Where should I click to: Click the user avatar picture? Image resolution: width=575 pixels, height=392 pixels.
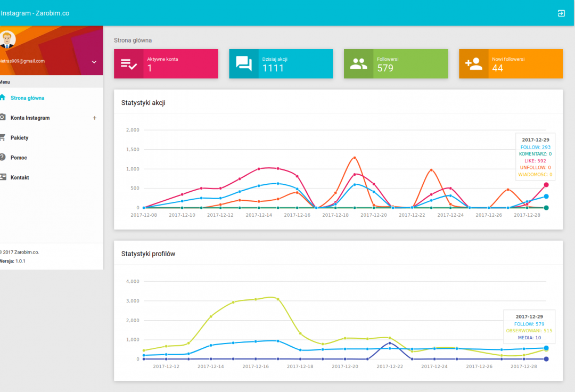point(7,39)
